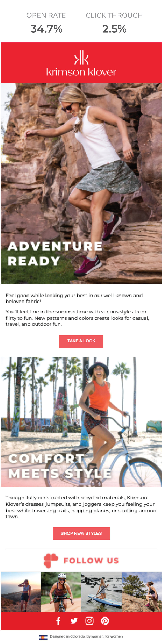Open the Pinterest icon link
Screen dimensions: 165x644
pos(105,621)
